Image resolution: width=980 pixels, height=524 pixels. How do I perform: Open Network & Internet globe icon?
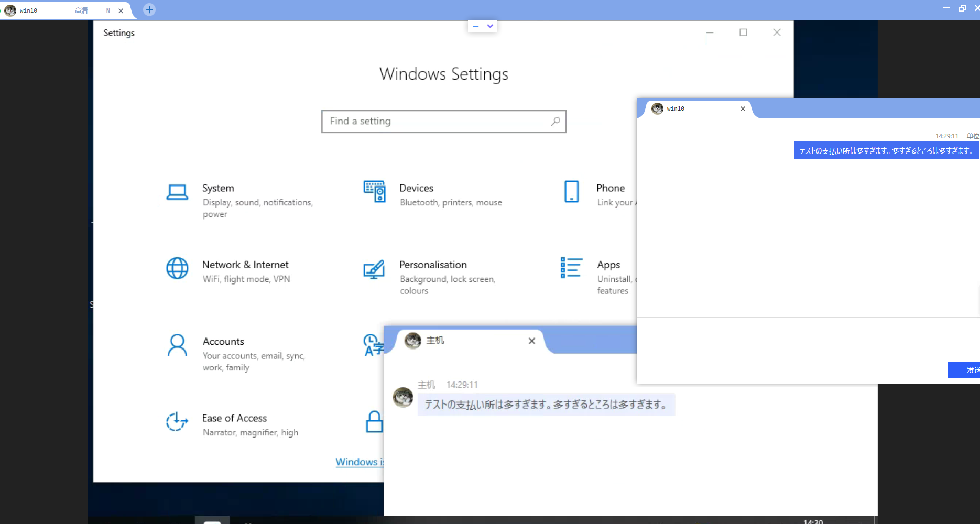(177, 268)
